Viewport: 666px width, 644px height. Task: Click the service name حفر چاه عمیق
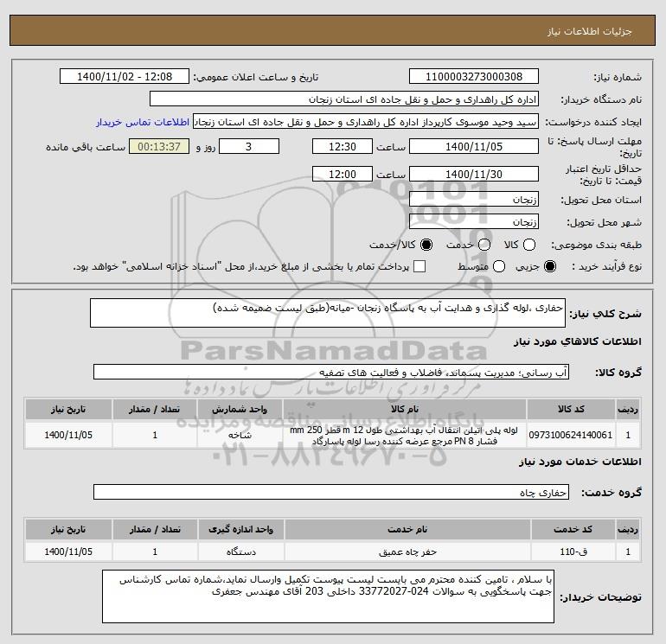pos(407,552)
